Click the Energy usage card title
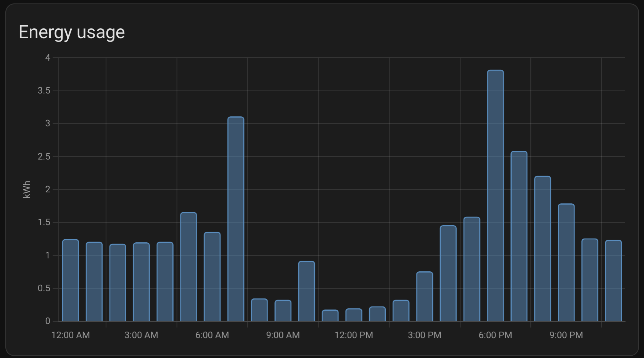Viewport: 644px width, 358px height. [72, 32]
